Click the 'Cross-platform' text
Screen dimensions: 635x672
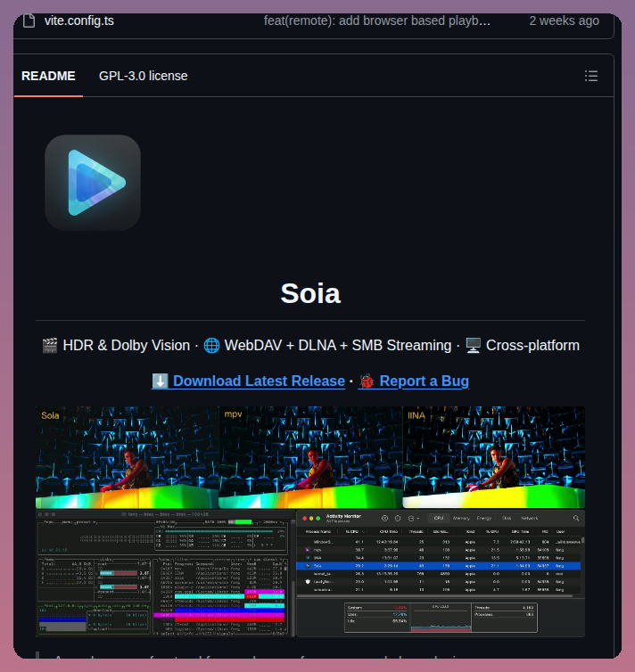point(532,346)
